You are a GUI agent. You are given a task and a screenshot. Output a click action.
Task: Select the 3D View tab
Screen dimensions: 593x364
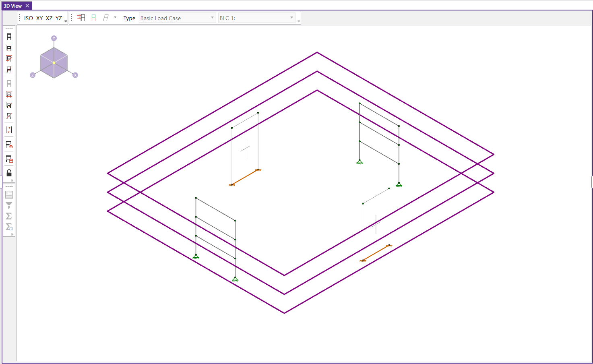pyautogui.click(x=13, y=6)
